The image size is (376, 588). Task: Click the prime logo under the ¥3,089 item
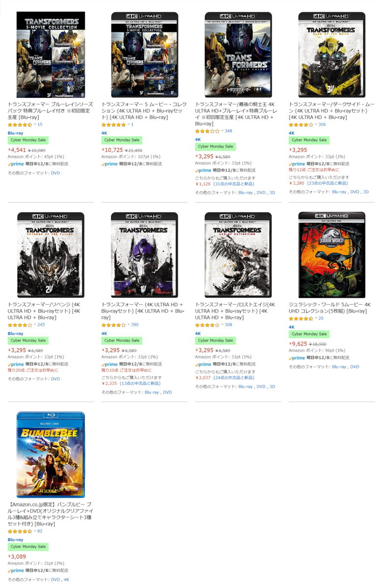coord(16,570)
